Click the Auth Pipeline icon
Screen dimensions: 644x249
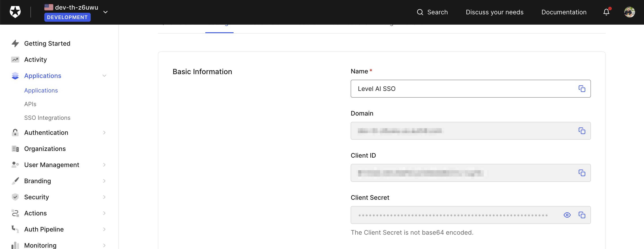15,229
